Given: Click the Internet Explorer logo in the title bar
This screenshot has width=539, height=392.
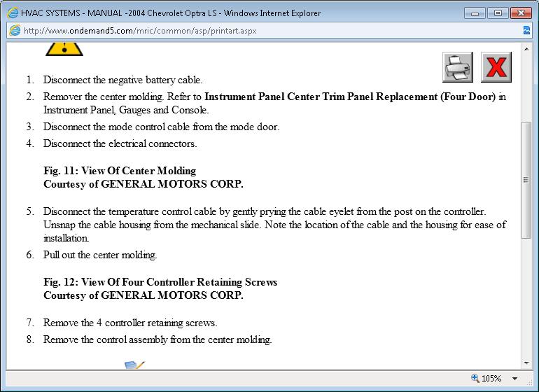Looking at the screenshot, I should 13,13.
